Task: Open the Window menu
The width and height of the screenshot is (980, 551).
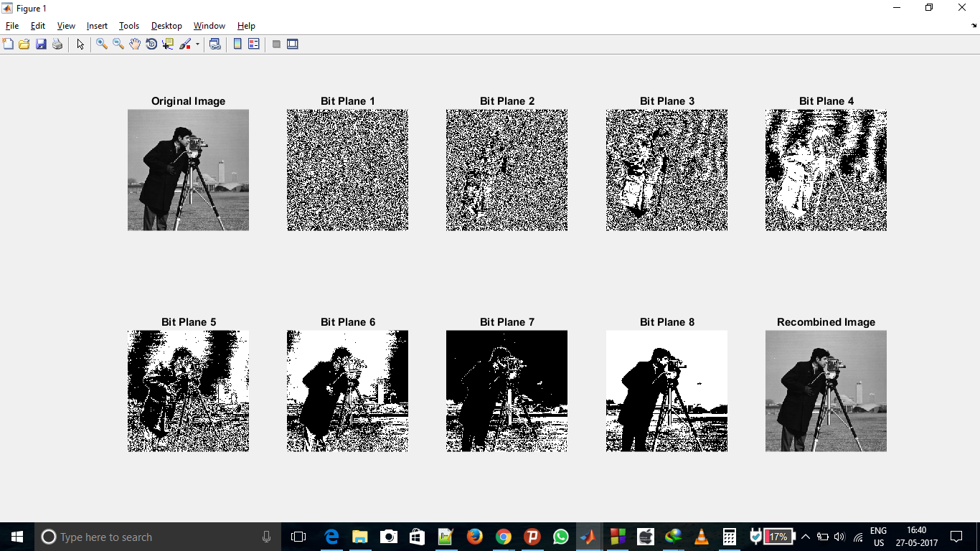Action: 209,26
